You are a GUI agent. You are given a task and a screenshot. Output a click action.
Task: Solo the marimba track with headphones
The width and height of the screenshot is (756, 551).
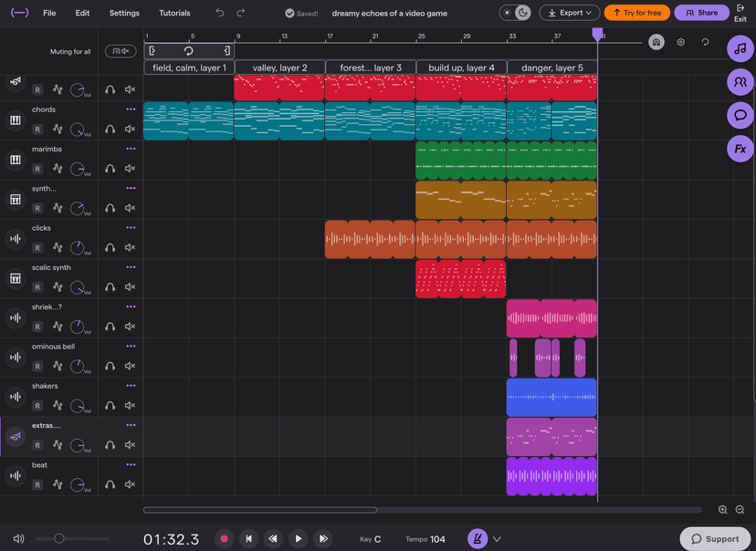pyautogui.click(x=110, y=169)
